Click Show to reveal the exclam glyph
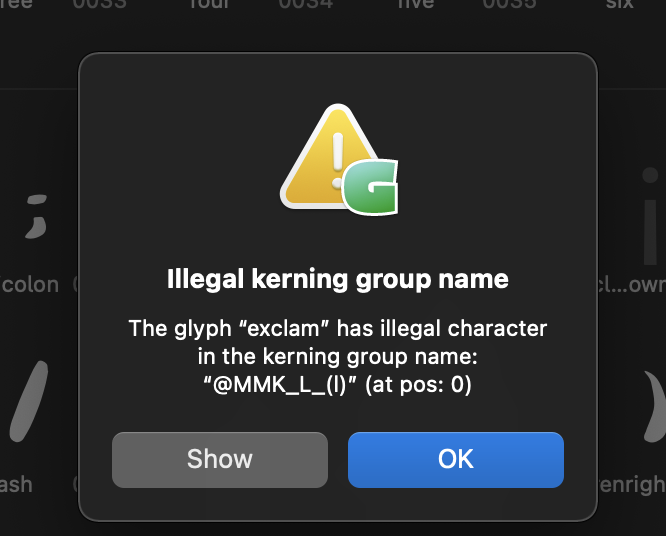Screen dimensions: 666x536 tap(220, 460)
